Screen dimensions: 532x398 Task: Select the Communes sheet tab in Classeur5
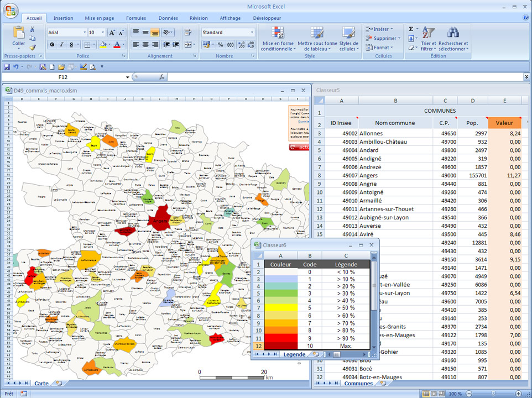[x=358, y=384]
